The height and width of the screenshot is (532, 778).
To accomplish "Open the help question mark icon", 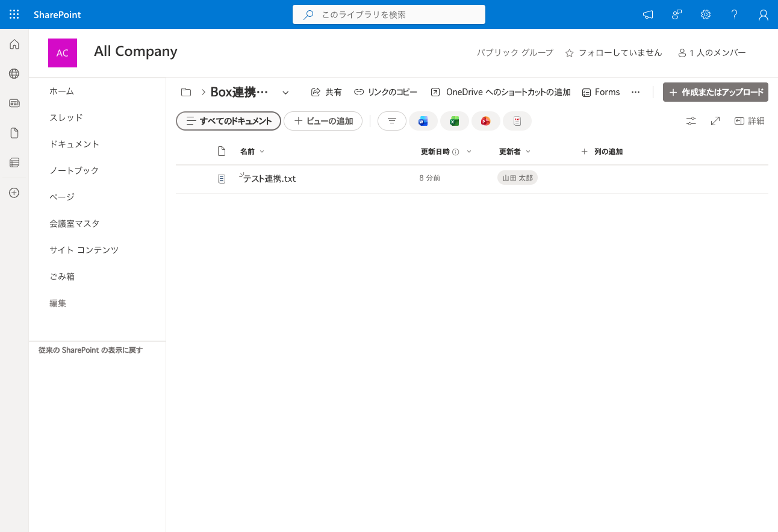I will coord(735,14).
